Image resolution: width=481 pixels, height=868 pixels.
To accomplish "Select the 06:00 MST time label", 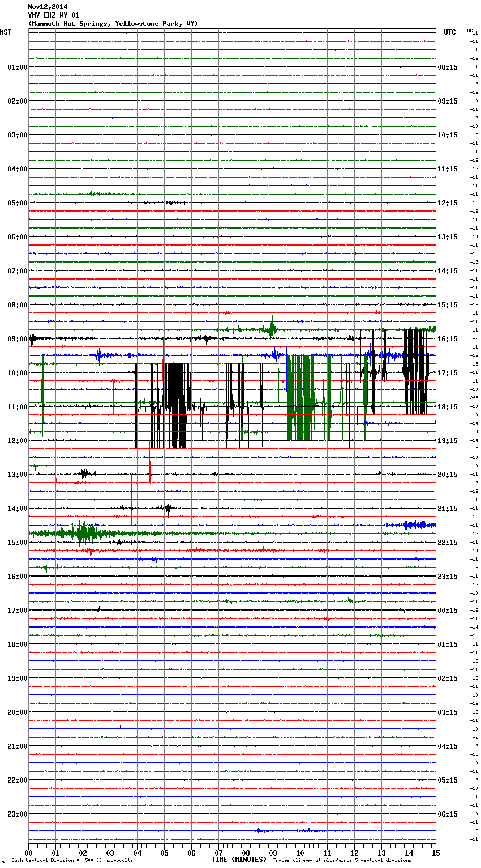I will click(x=17, y=237).
